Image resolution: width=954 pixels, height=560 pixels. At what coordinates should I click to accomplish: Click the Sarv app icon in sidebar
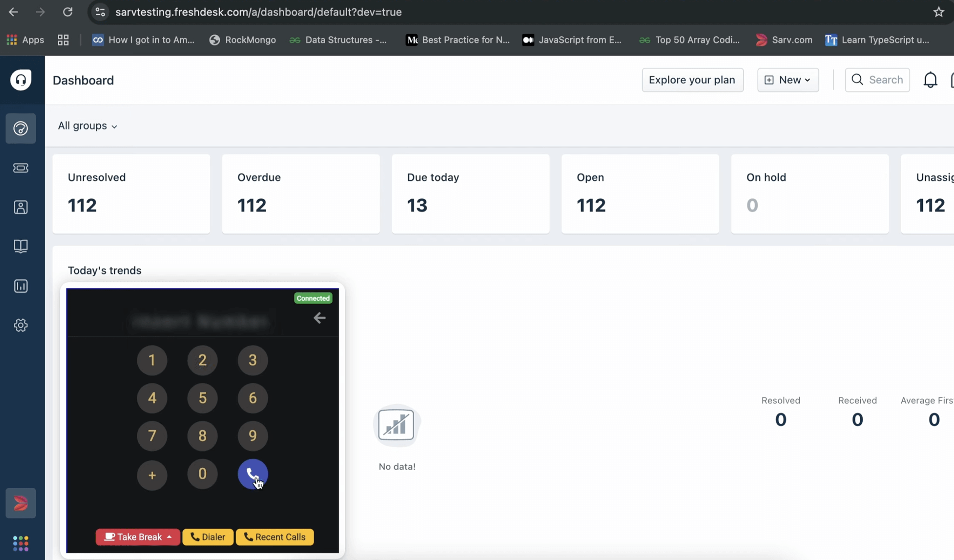(20, 503)
